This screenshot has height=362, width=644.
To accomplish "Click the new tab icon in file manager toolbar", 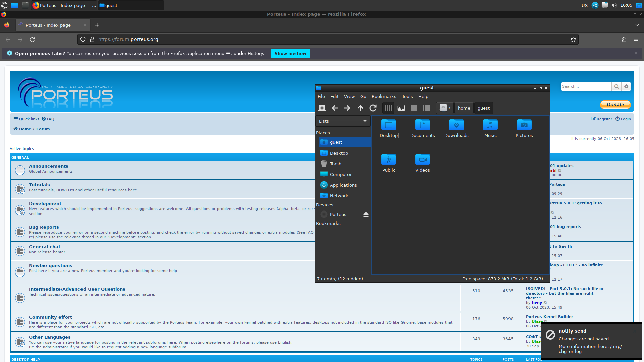I will [322, 108].
